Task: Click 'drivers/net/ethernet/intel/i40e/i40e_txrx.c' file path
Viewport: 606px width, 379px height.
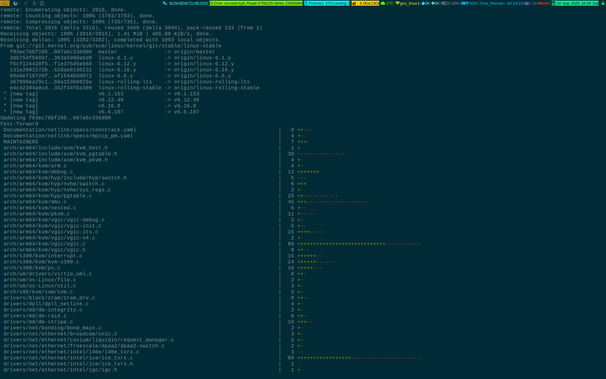Action: click(x=71, y=352)
